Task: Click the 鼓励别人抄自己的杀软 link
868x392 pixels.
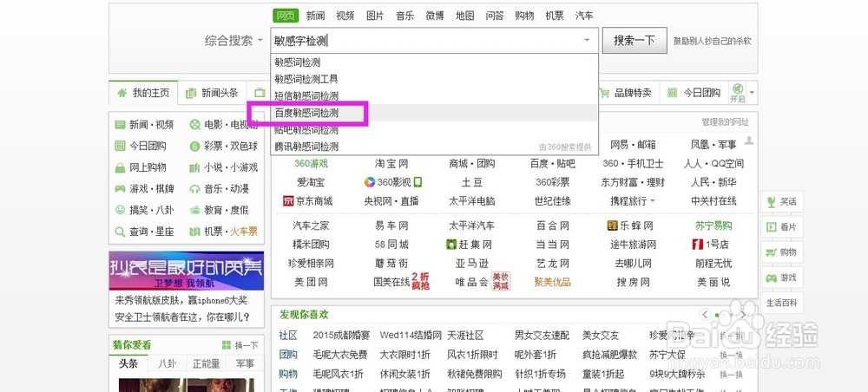Action: click(x=712, y=41)
